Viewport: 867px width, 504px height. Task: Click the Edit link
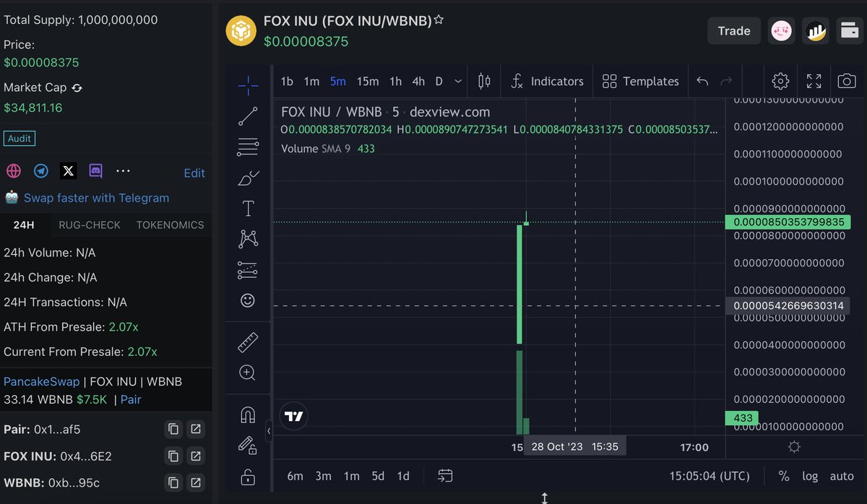pyautogui.click(x=194, y=173)
